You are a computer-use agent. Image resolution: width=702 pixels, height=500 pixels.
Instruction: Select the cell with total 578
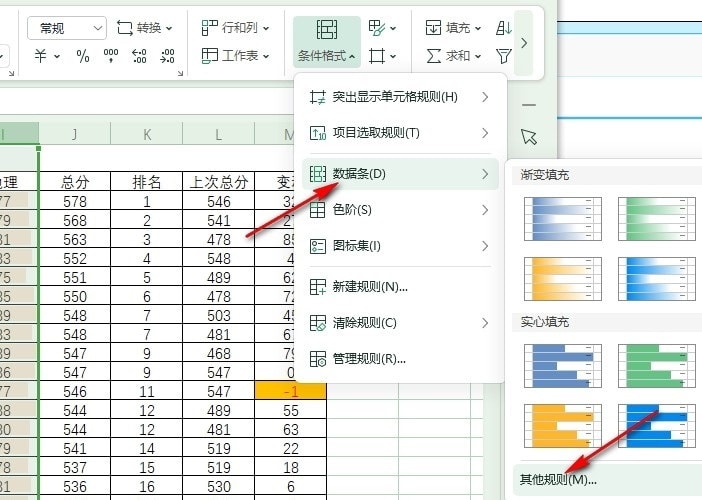[75, 201]
